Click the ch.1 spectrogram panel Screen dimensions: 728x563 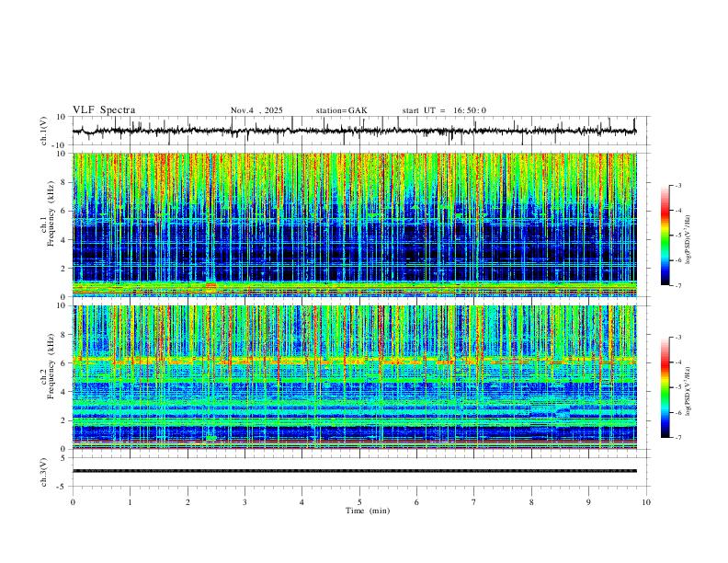click(x=355, y=224)
